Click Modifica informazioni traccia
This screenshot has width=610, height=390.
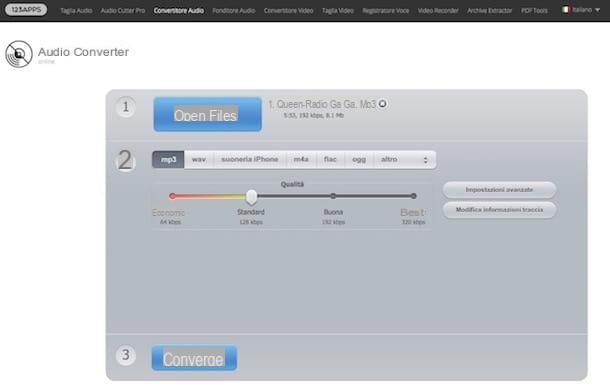pyautogui.click(x=499, y=210)
